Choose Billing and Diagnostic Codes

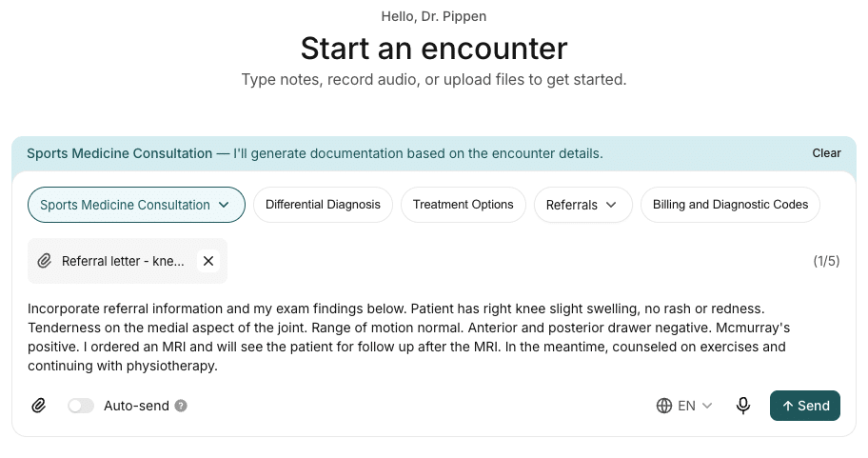[x=730, y=205]
